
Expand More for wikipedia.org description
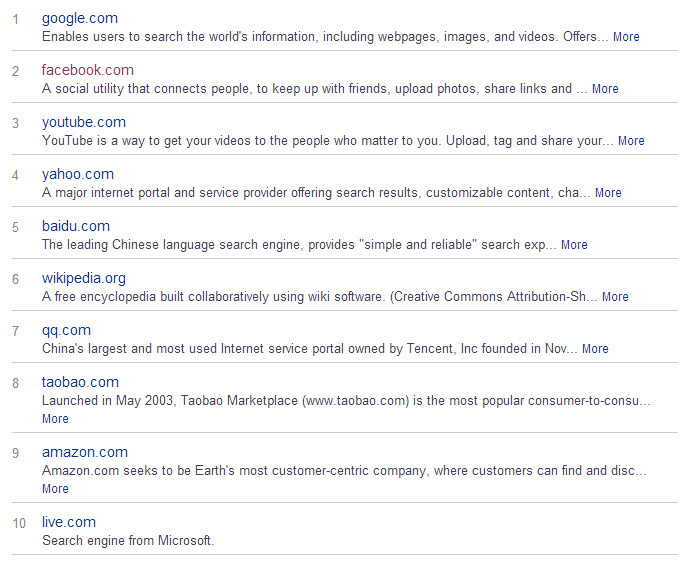615,297
